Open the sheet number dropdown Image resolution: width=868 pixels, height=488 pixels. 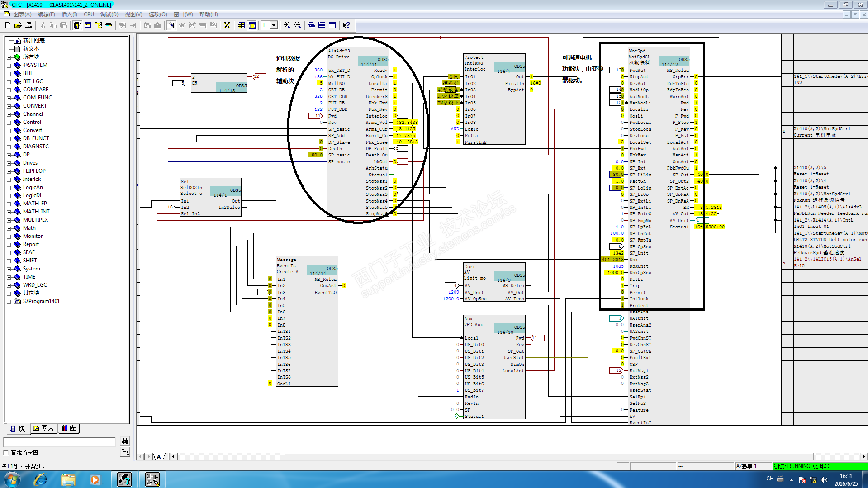(274, 25)
